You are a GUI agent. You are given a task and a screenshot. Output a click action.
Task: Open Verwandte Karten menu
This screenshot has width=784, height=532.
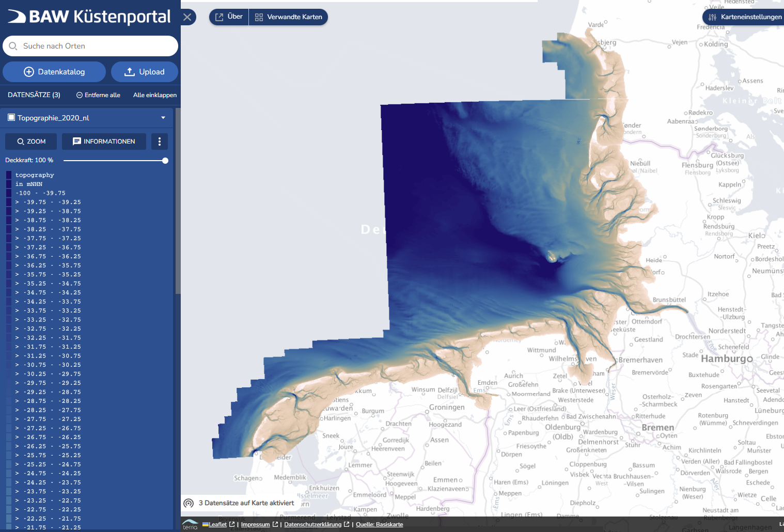click(x=289, y=17)
